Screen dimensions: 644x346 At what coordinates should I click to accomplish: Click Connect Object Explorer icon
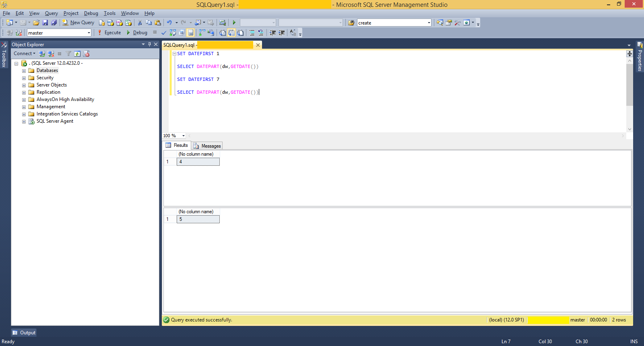coord(42,54)
